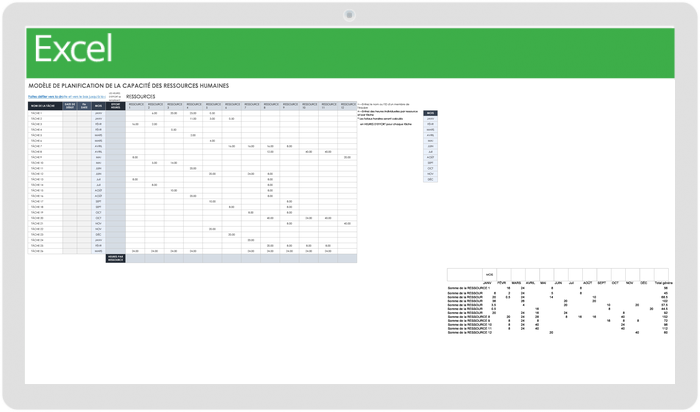Select the 'TÂCHE 26' name cell
Image resolution: width=700 pixels, height=412 pixels.
[x=45, y=251]
